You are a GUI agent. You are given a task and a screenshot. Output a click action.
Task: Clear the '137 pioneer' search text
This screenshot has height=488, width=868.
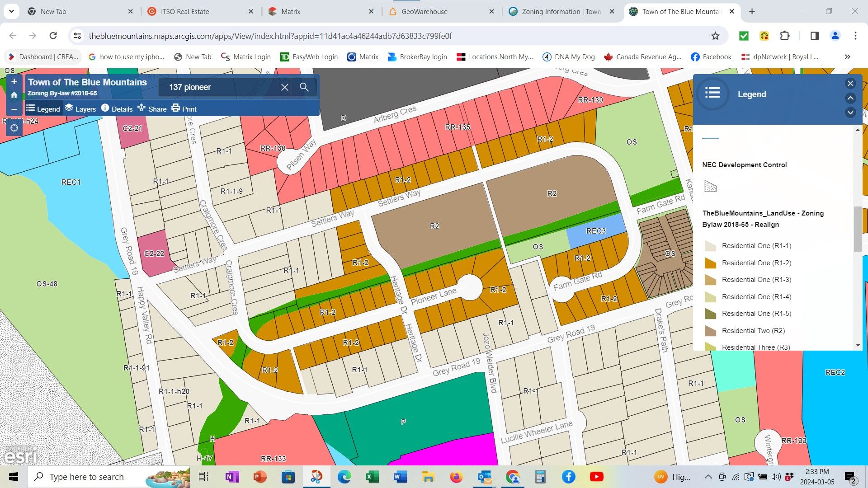(x=284, y=87)
